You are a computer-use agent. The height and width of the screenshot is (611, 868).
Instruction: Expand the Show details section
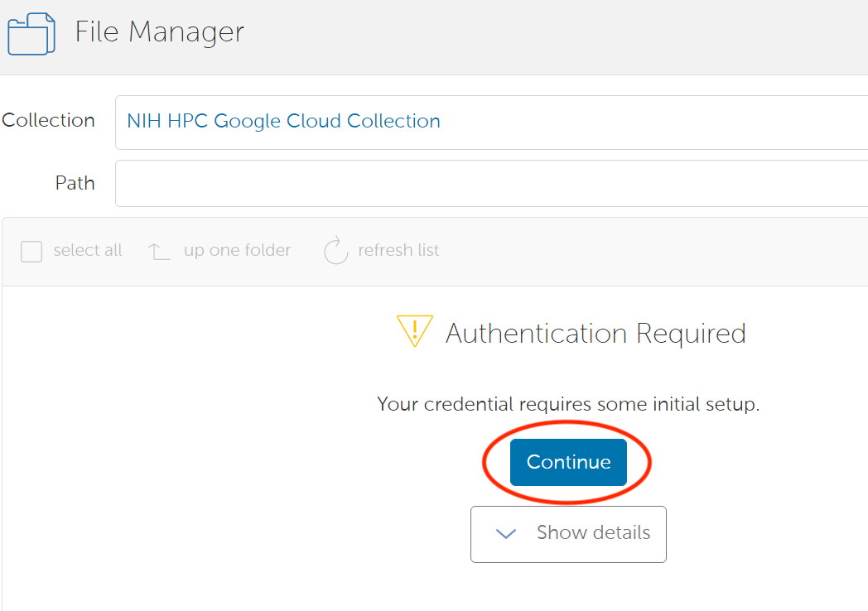(568, 533)
